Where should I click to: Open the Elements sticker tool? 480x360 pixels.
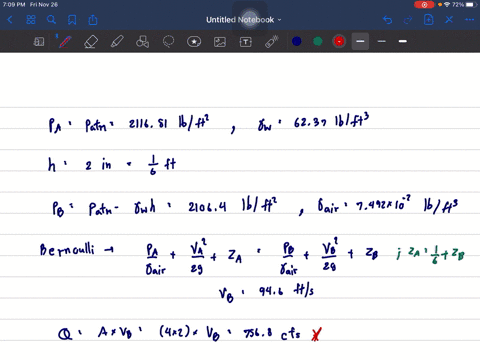point(194,42)
